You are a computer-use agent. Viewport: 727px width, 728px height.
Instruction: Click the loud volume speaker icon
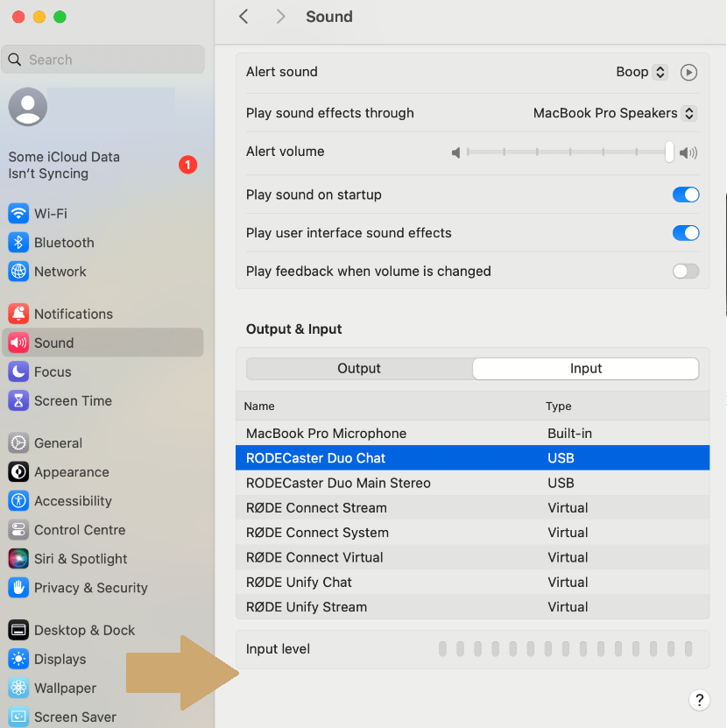688,152
